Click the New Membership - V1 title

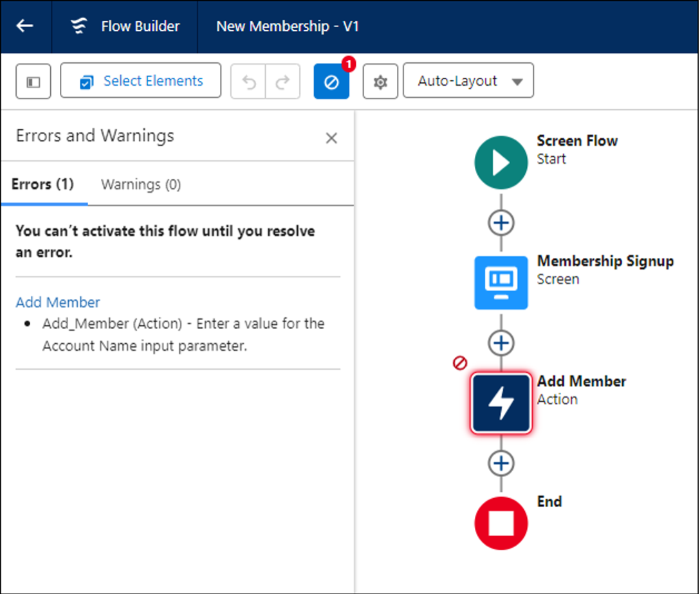[288, 26]
